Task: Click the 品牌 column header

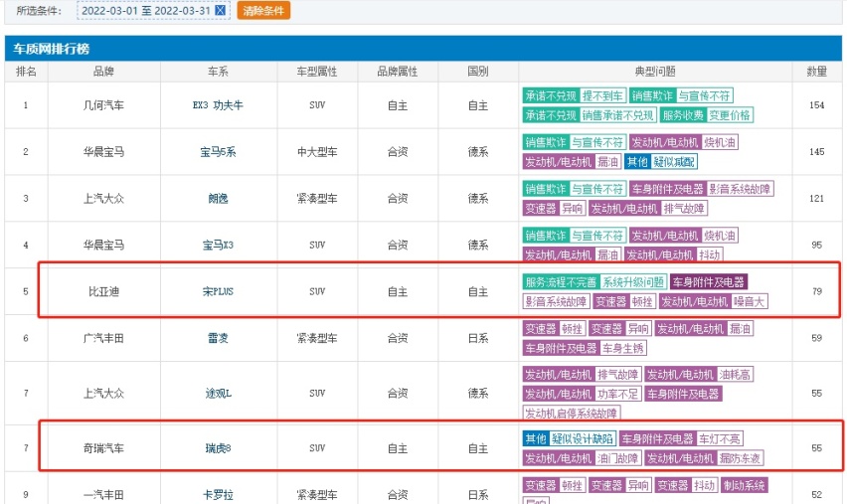Action: pyautogui.click(x=103, y=72)
